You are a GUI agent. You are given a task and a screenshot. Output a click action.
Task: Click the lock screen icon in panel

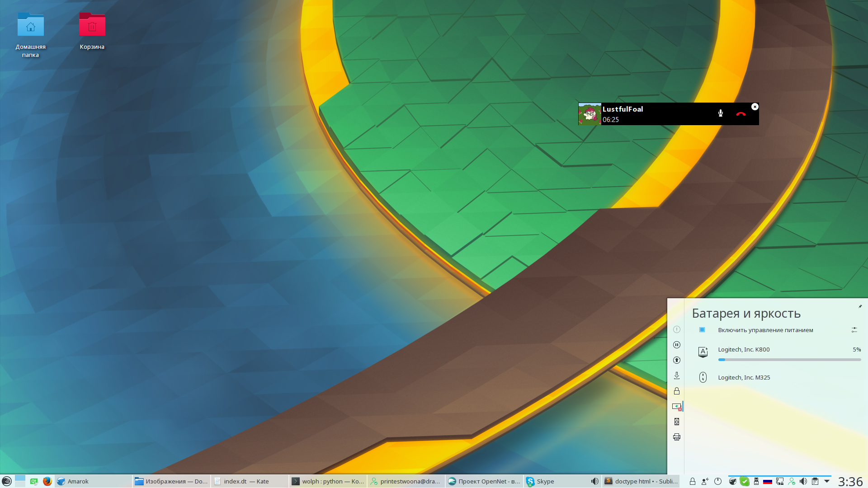[x=692, y=482]
